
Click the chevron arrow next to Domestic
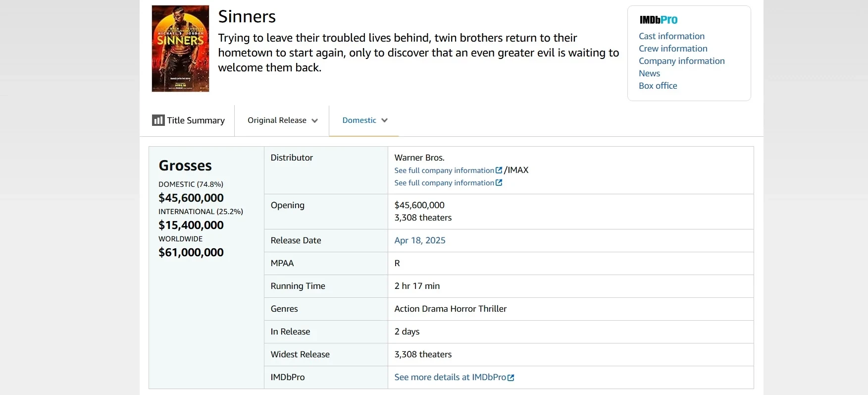(385, 120)
